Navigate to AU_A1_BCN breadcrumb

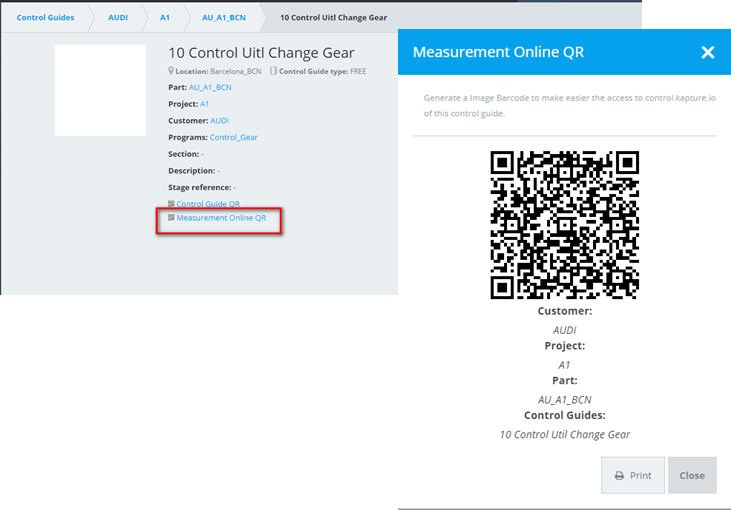[x=224, y=18]
